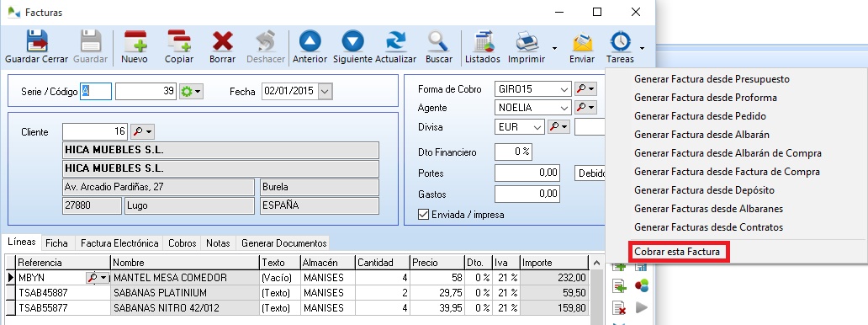This screenshot has height=325, width=868.
Task: Go to previous invoice with Anterior
Action: coord(310,41)
